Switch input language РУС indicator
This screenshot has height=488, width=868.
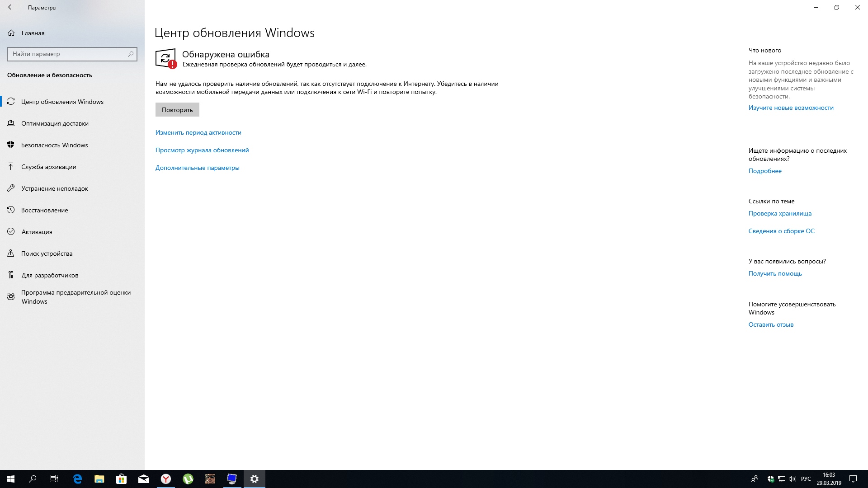[x=806, y=479]
